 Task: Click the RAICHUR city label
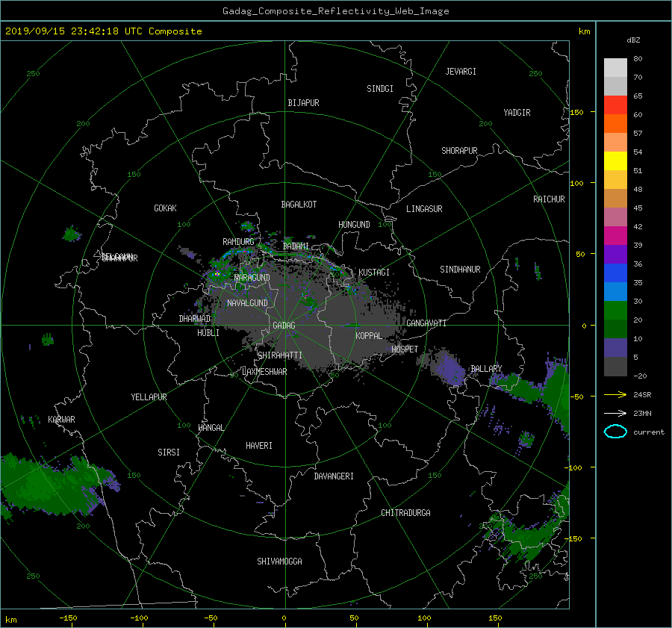(549, 199)
